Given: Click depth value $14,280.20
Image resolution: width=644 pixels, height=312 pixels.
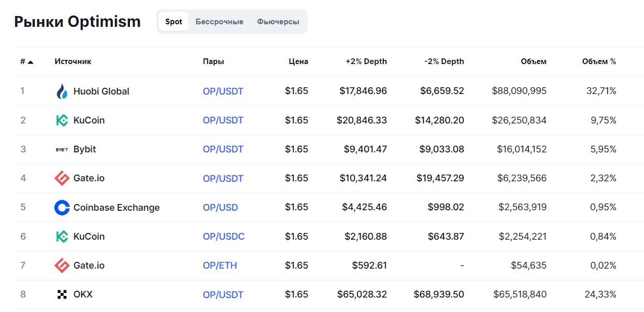Looking at the screenshot, I should pos(440,120).
